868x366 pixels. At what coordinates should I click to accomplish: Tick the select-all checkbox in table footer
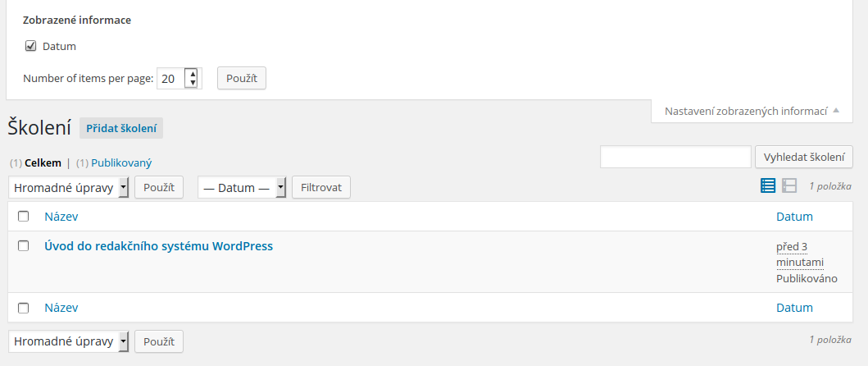[x=23, y=308]
